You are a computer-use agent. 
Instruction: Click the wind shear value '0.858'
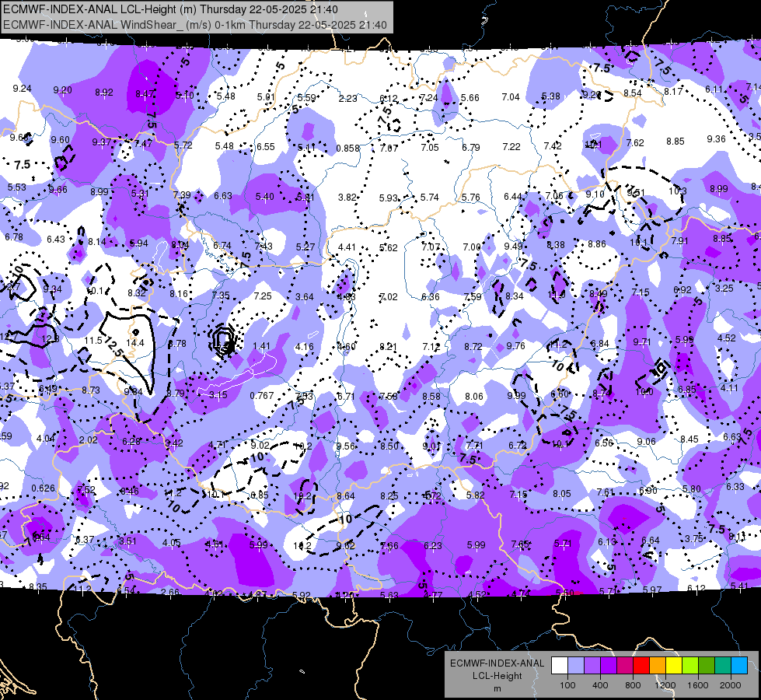pyautogui.click(x=348, y=148)
